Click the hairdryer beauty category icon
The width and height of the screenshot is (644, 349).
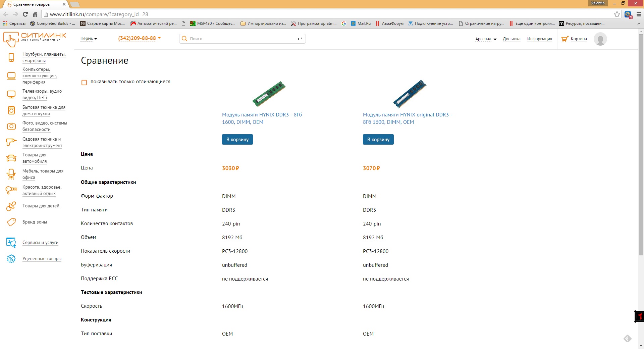tap(11, 190)
